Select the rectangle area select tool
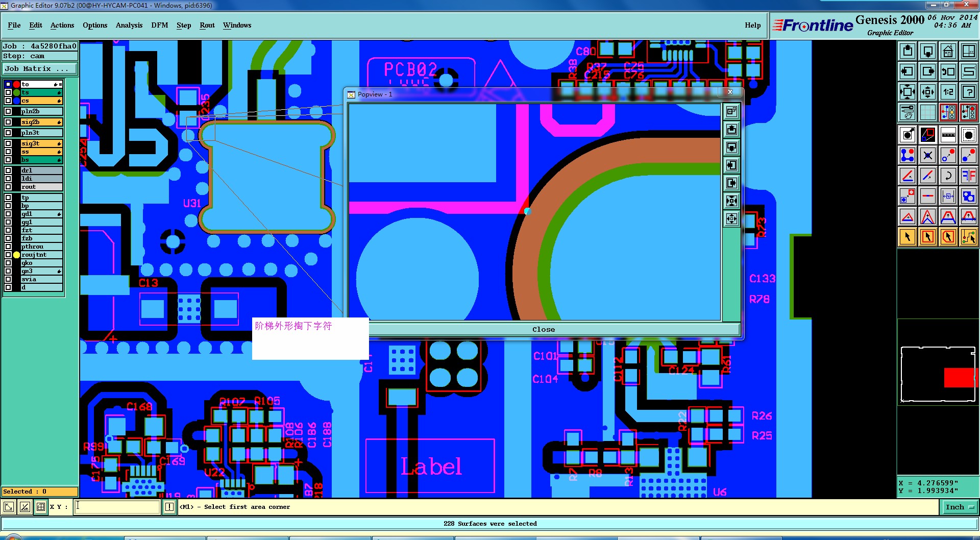This screenshot has width=980, height=540. coord(928,236)
